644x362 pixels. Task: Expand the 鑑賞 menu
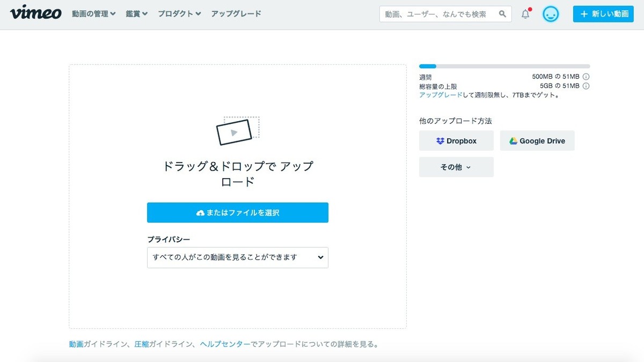point(136,14)
